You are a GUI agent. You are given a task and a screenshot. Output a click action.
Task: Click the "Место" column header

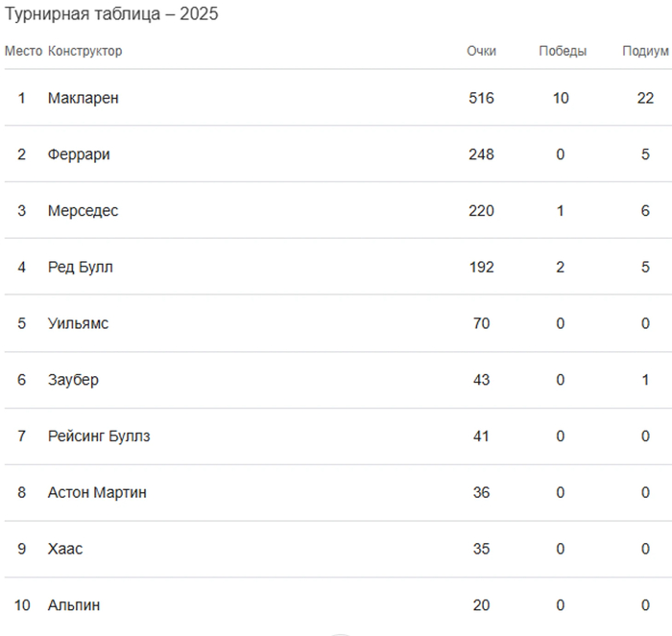pos(23,51)
